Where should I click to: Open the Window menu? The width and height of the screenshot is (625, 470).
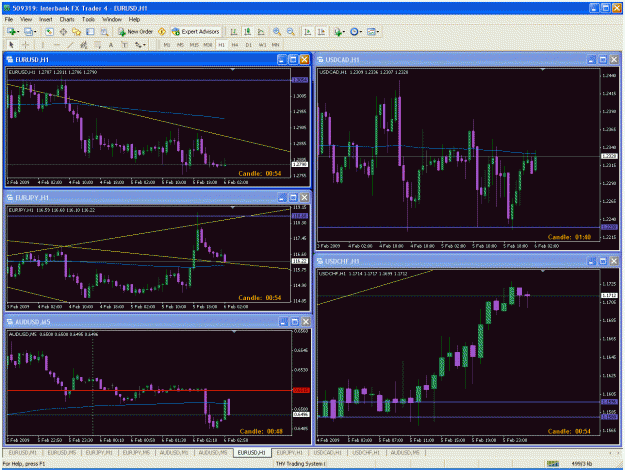pos(112,19)
